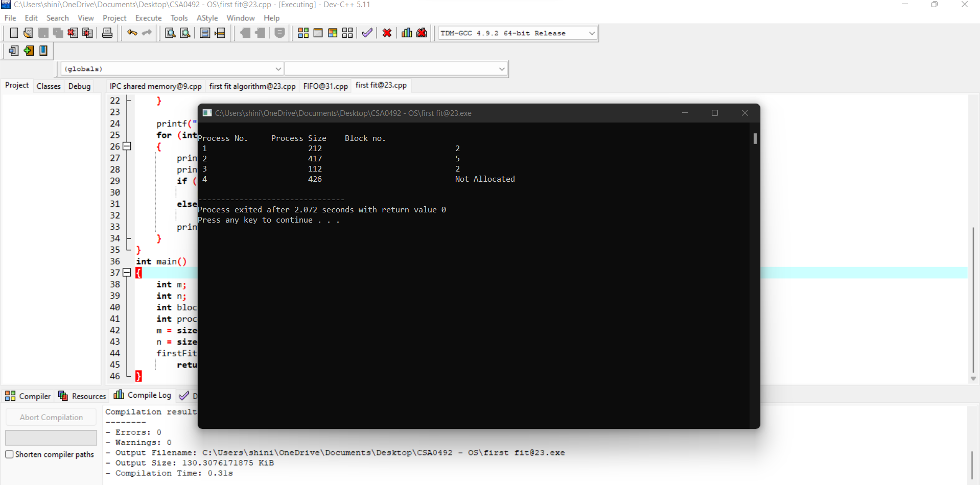Open the Execute menu

tap(148, 18)
